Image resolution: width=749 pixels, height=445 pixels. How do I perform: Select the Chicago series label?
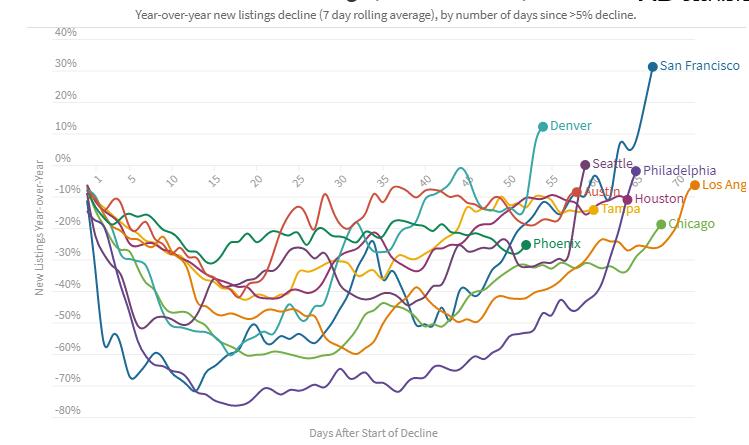tap(691, 224)
